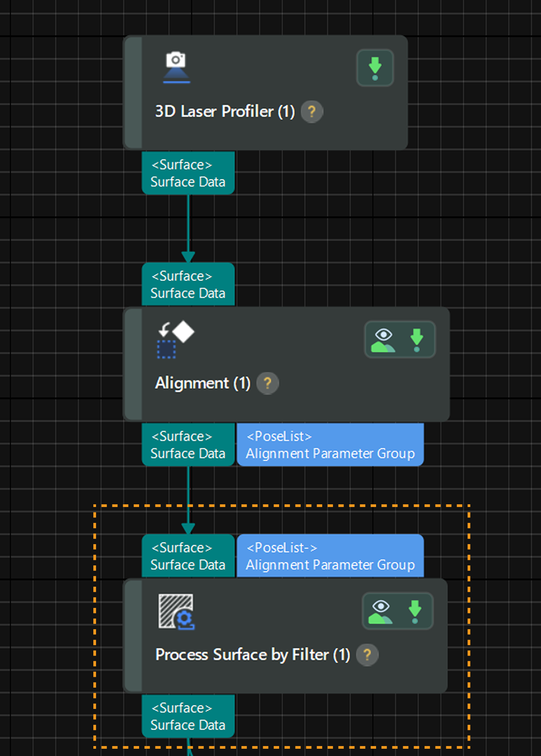Select the Process Surface by Filter (1) title
This screenshot has width=541, height=756.
252,655
